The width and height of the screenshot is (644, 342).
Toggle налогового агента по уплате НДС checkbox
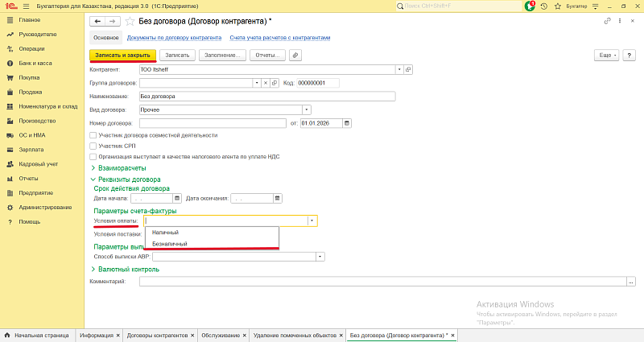pos(93,156)
